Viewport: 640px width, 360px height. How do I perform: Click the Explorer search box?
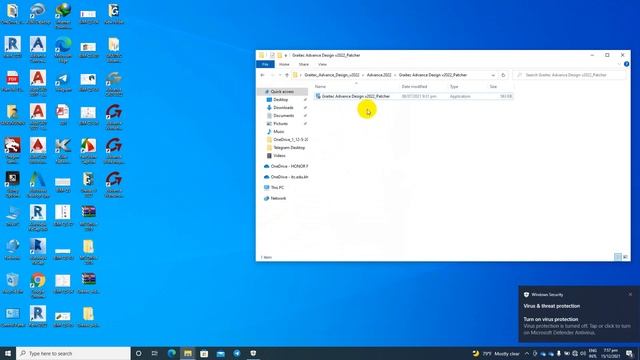569,75
